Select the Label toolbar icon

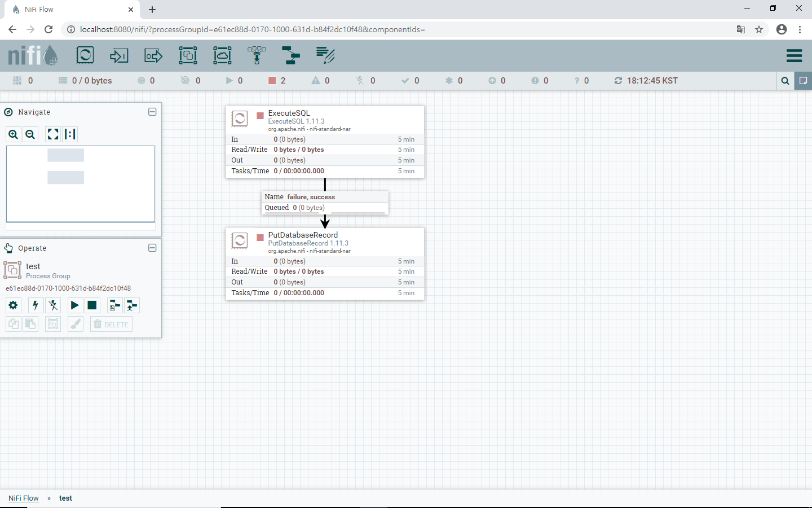[325, 55]
